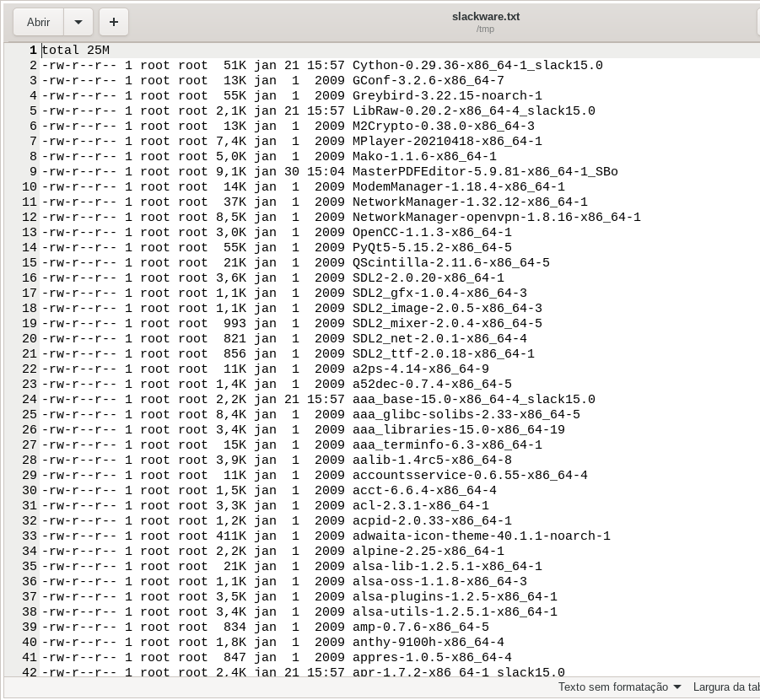
Task: Click the Abrir (Open) button
Action: (x=38, y=22)
